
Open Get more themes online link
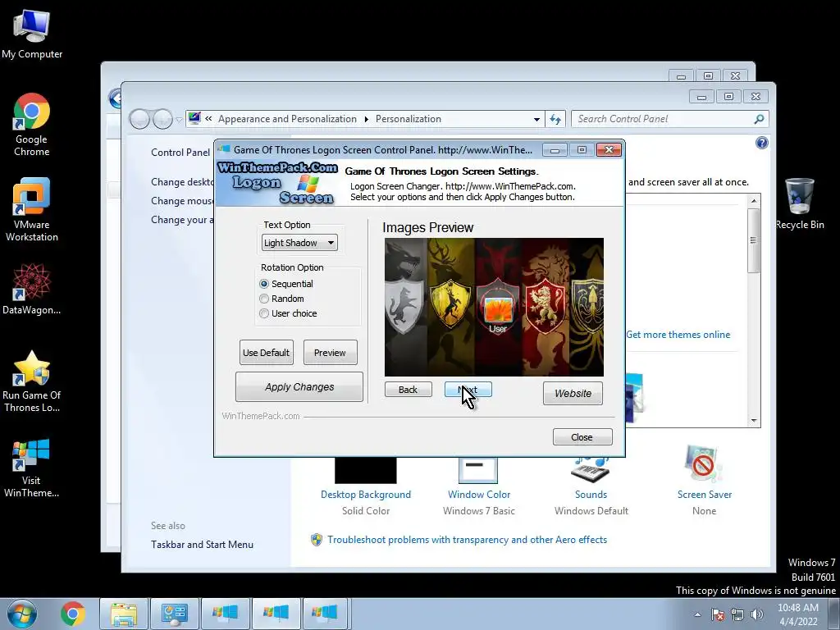point(678,335)
